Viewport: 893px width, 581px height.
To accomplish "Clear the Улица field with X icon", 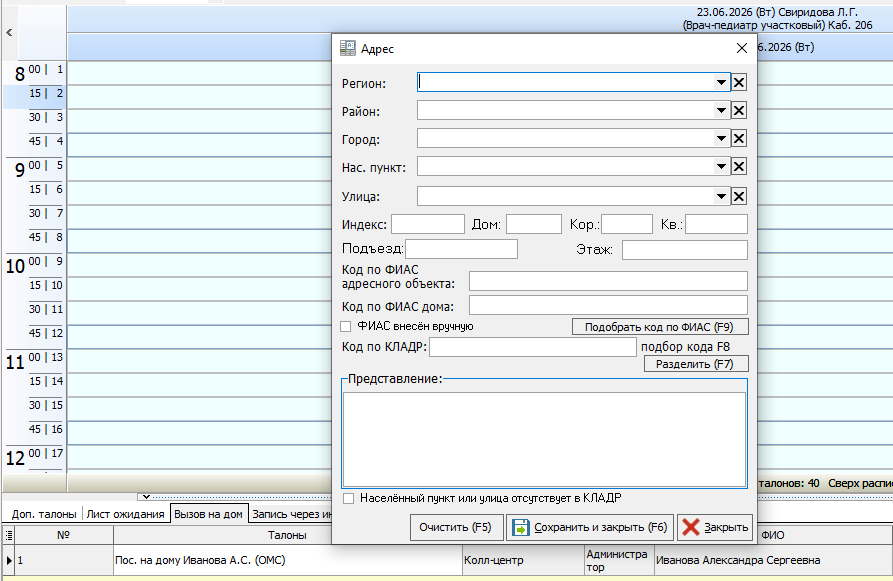I will point(739,197).
